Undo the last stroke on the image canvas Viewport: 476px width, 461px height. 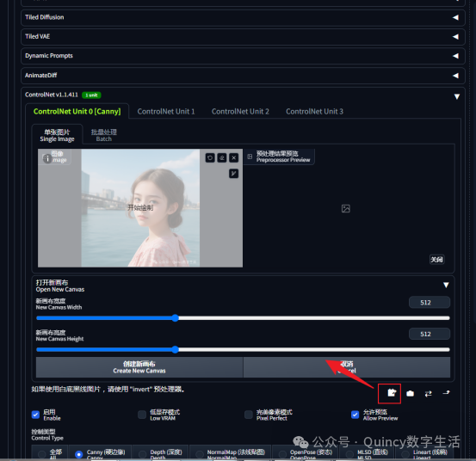[210, 157]
